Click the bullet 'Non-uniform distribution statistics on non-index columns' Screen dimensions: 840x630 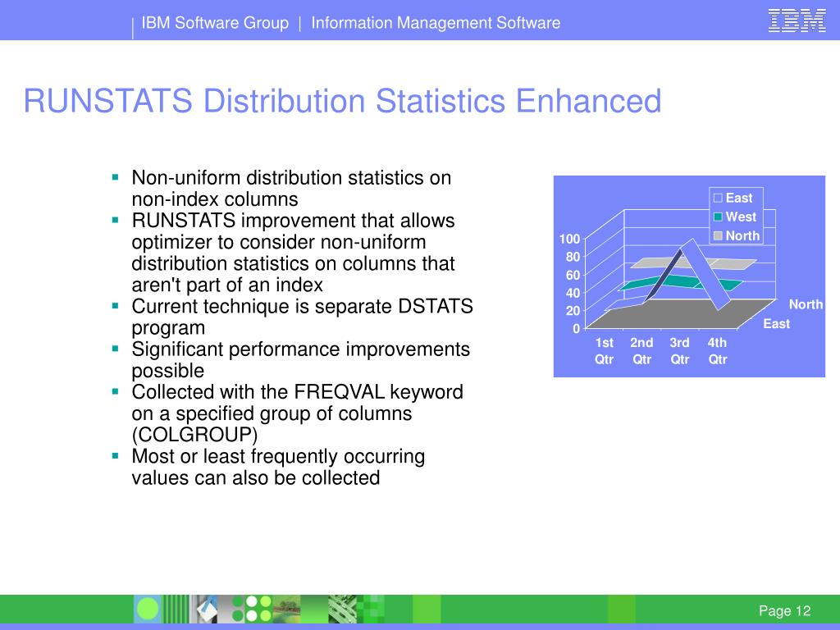click(x=291, y=189)
